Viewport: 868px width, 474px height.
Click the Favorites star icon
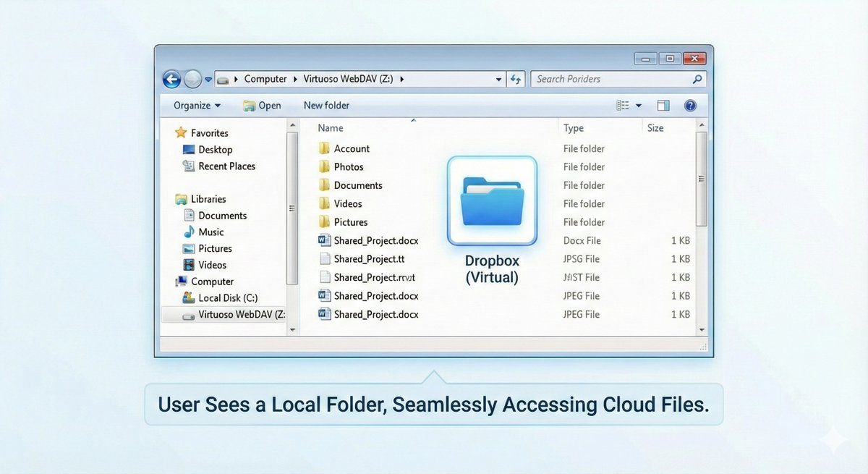(182, 132)
